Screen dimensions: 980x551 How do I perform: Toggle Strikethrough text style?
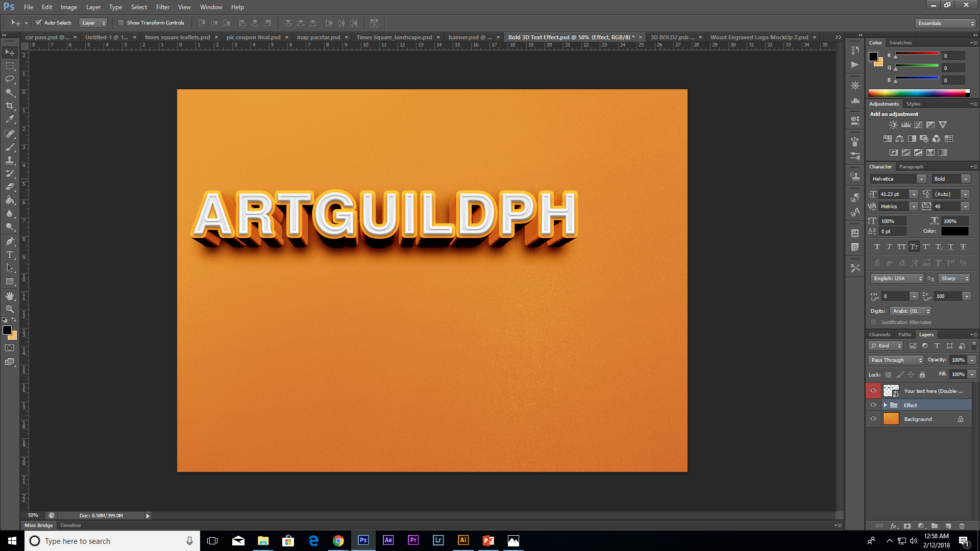(963, 246)
